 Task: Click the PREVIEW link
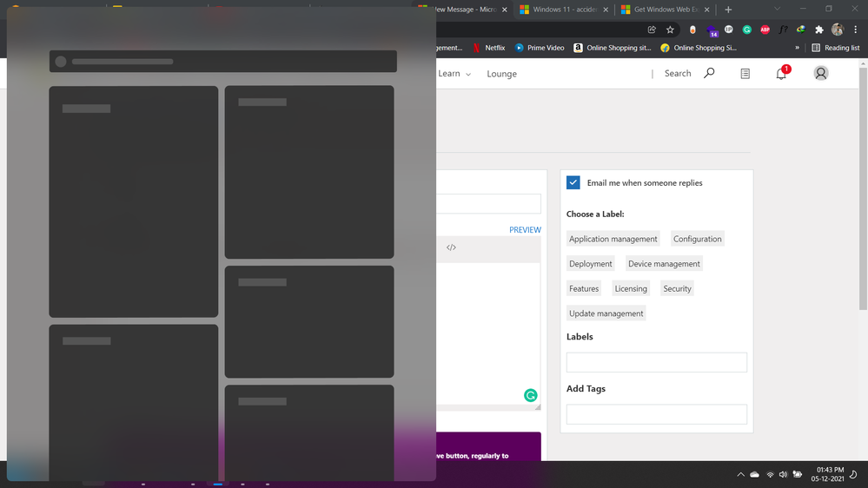(525, 229)
